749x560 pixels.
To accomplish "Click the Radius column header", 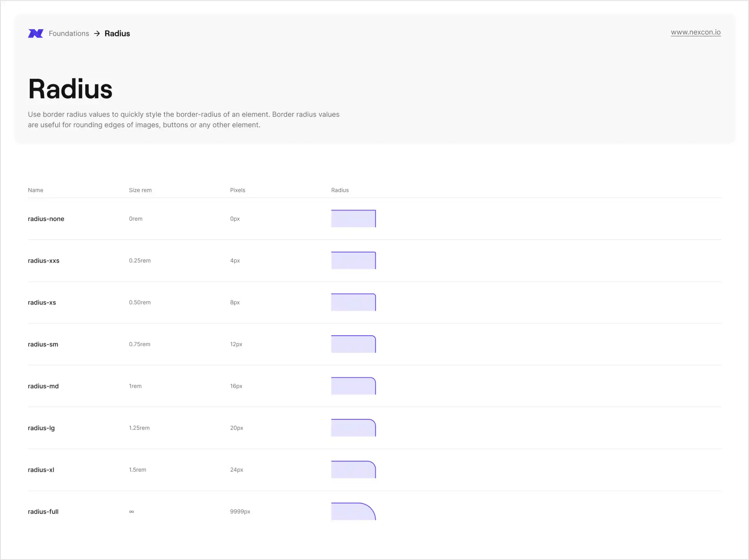I will click(340, 190).
